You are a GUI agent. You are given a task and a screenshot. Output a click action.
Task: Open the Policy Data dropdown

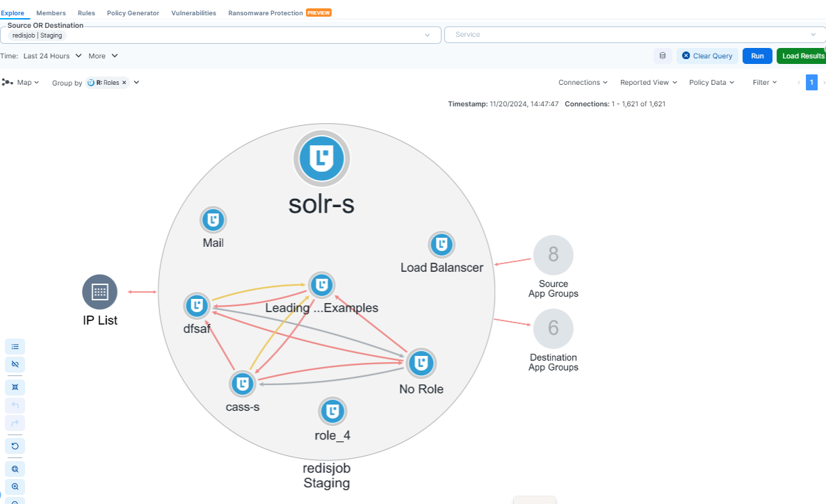tap(711, 83)
